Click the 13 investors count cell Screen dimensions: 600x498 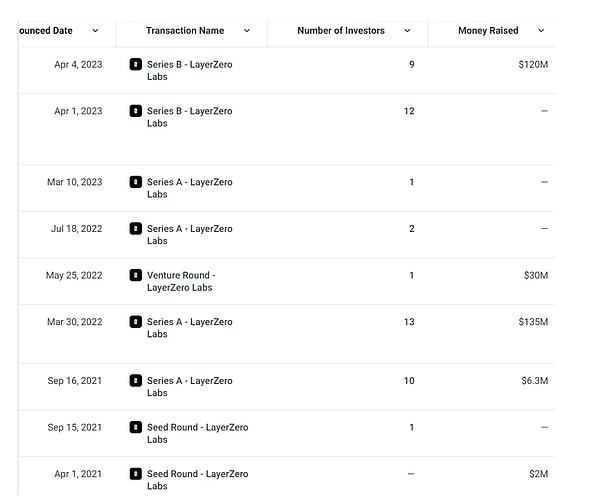pyautogui.click(x=408, y=322)
